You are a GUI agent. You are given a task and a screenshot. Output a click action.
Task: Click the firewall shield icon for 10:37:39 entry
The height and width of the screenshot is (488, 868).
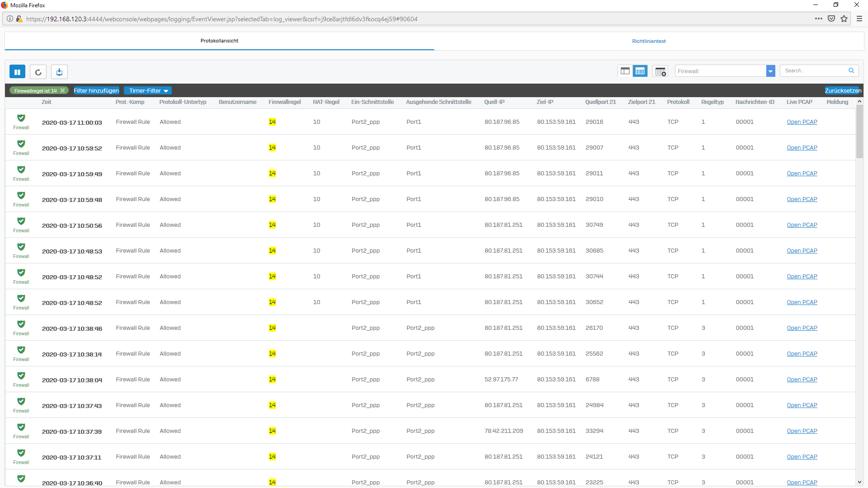pos(21,427)
